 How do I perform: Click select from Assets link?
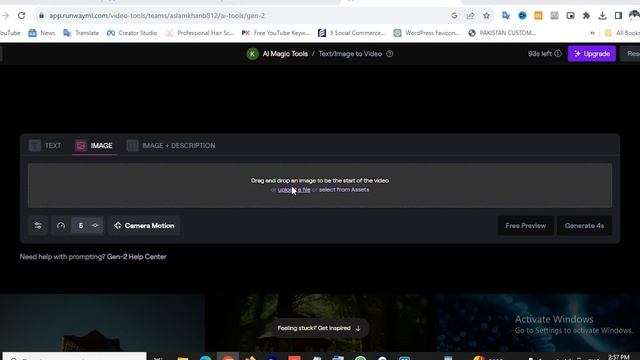point(344,190)
